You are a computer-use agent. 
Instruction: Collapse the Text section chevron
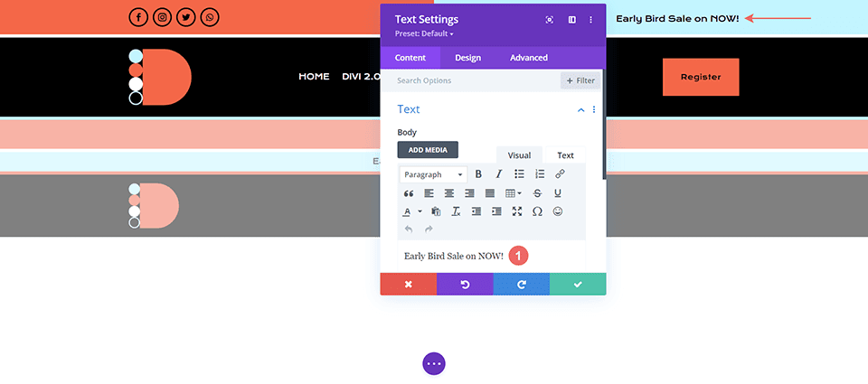click(580, 109)
